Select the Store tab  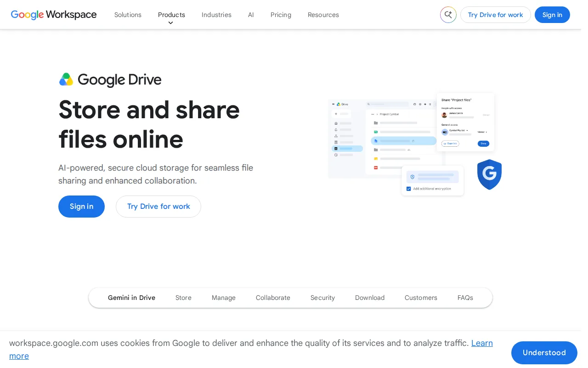pyautogui.click(x=183, y=298)
